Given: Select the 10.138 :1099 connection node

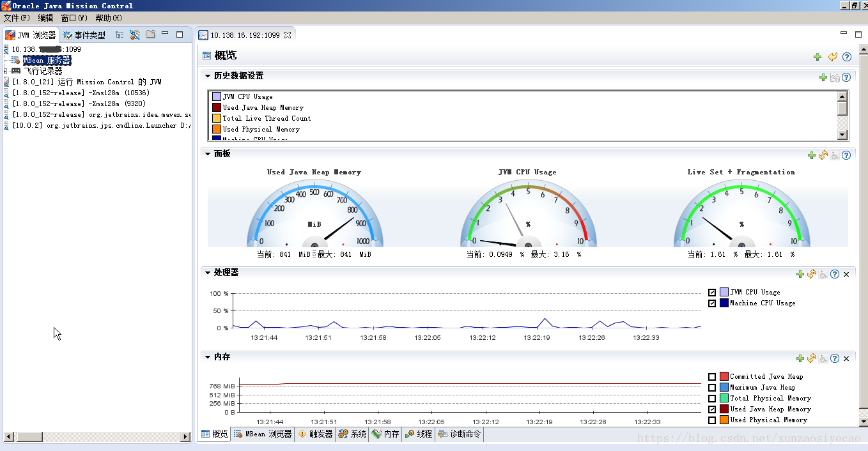Looking at the screenshot, I should (46, 49).
